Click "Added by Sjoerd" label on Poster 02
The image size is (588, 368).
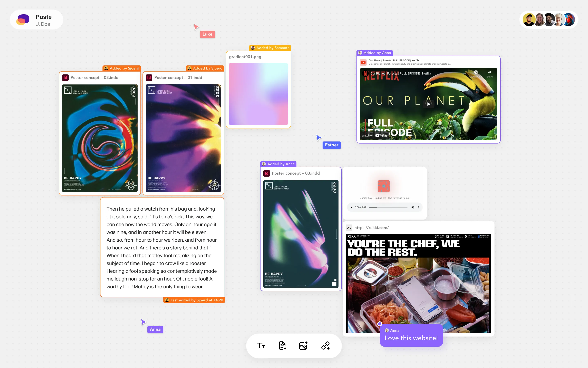pyautogui.click(x=122, y=68)
